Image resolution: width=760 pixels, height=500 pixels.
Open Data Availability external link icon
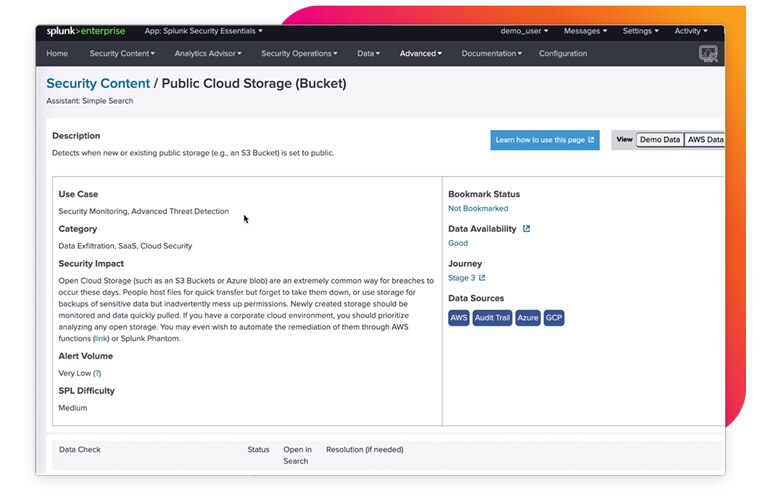pyautogui.click(x=526, y=229)
